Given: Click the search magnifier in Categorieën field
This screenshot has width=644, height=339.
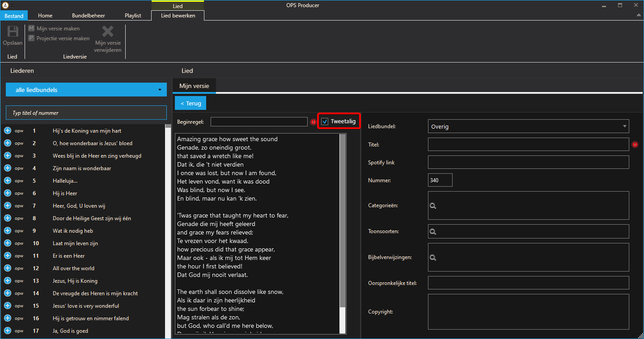Looking at the screenshot, I should point(433,206).
